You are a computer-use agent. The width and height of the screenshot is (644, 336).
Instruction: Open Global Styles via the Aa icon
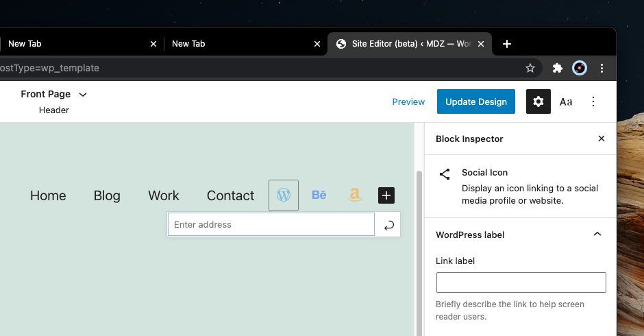click(566, 101)
